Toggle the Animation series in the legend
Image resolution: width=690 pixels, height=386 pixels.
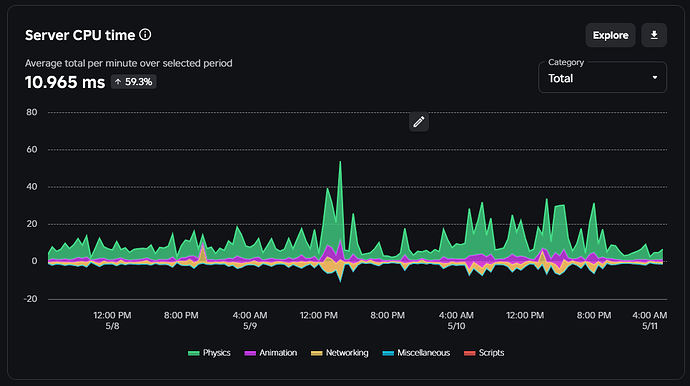coord(271,353)
